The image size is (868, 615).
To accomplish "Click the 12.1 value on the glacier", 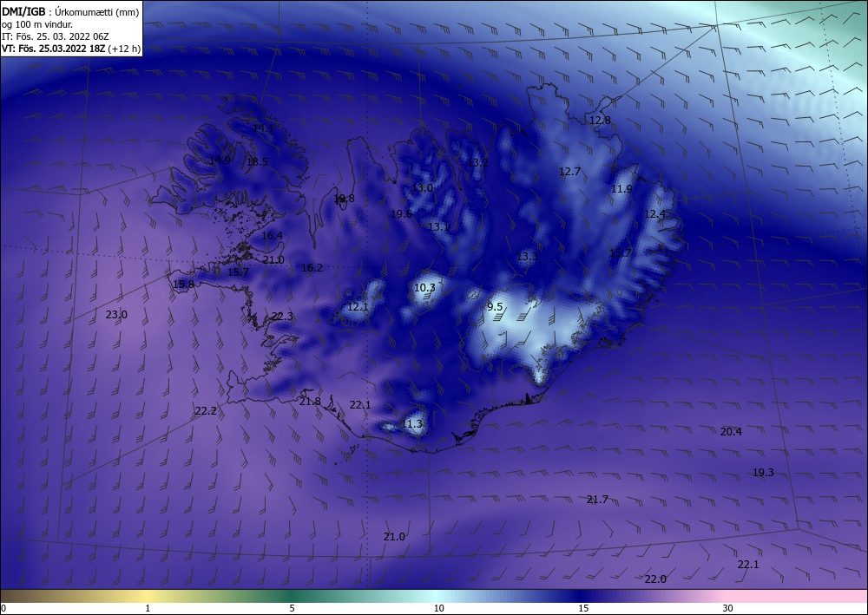I will tap(358, 306).
